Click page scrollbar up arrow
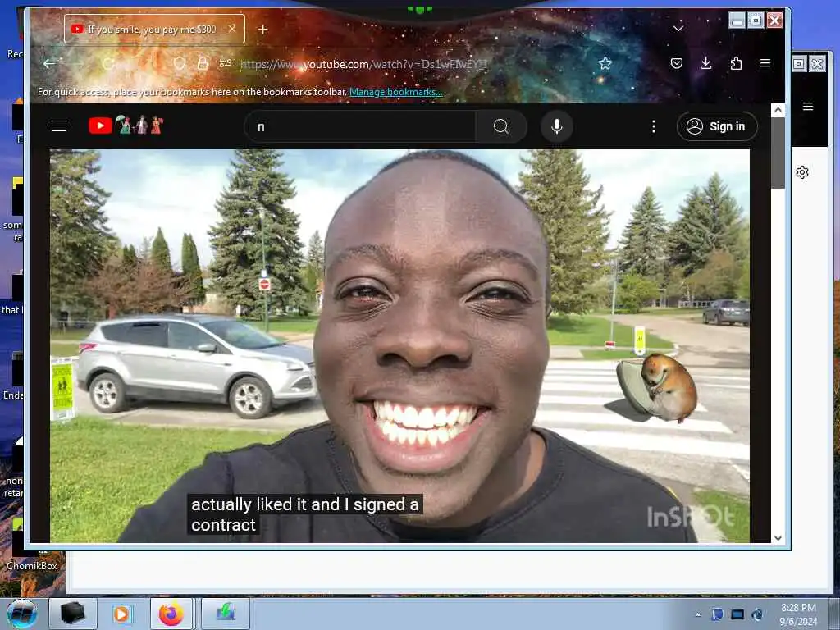The image size is (840, 630). point(778,110)
